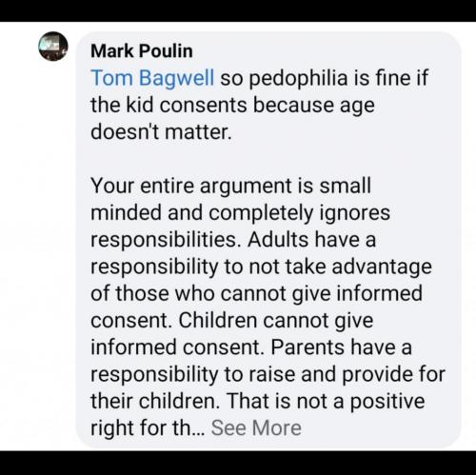Screen dimensions: 476x475
Task: Click the line starting "Your entire argument"
Action: (230, 186)
